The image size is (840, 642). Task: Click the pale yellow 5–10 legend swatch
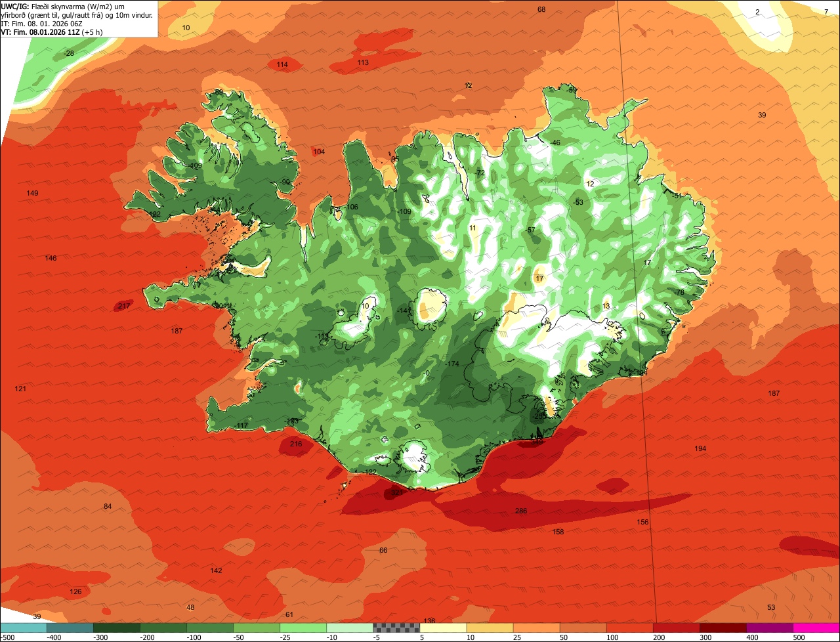pos(444,628)
